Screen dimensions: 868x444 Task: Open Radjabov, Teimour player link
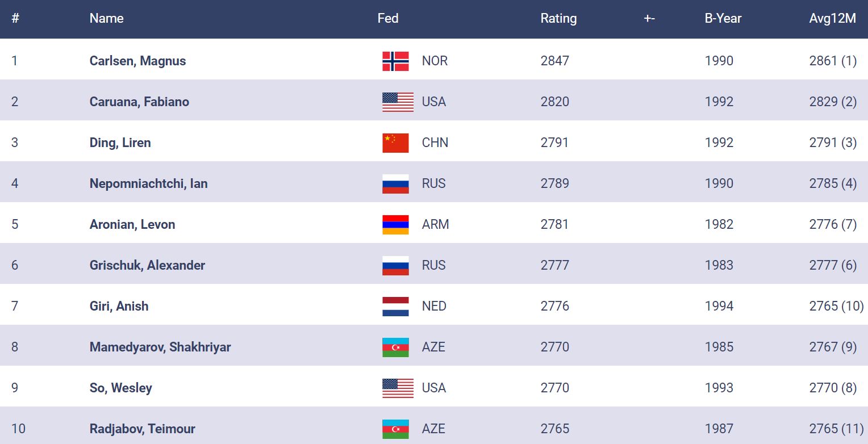142,429
